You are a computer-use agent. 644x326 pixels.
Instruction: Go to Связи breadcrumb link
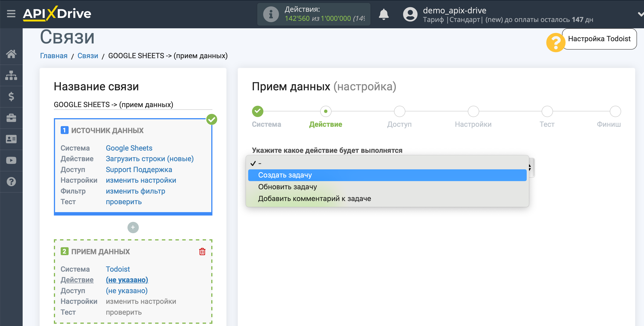[x=88, y=56]
